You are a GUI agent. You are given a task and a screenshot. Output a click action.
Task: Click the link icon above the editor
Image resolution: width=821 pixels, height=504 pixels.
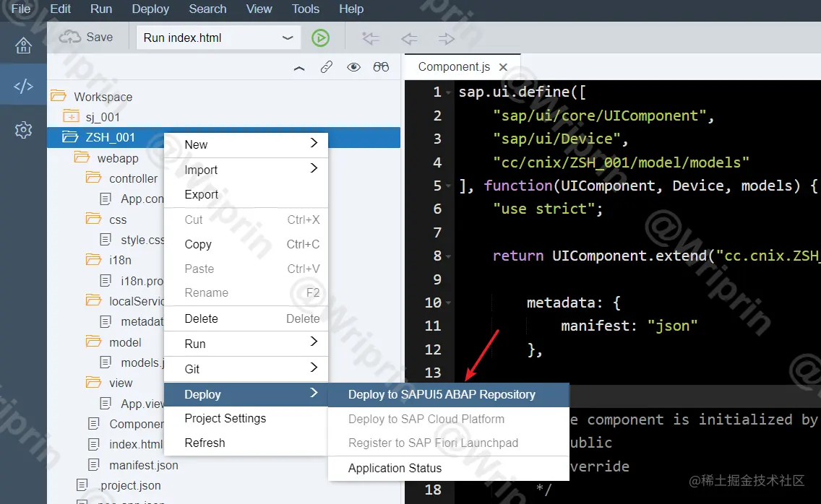tap(326, 66)
